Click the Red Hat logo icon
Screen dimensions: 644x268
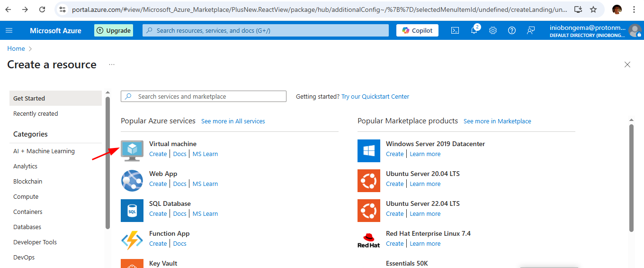click(x=369, y=240)
